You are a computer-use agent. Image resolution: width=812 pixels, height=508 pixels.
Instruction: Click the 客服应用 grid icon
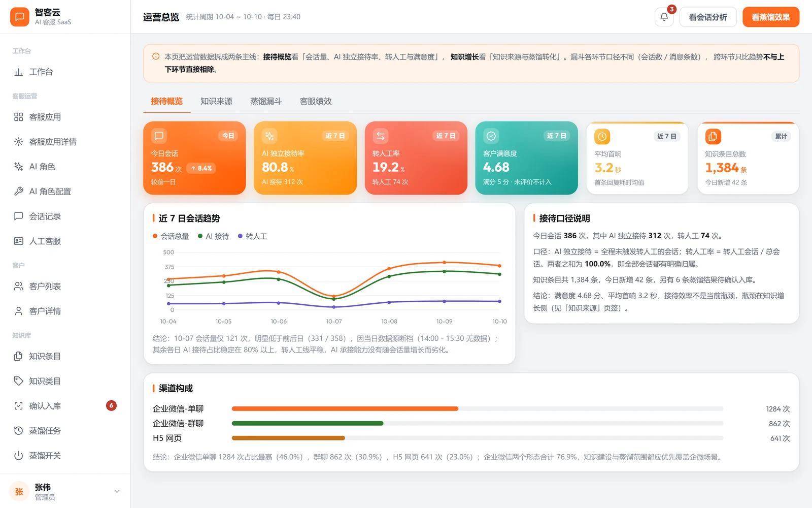pos(19,117)
